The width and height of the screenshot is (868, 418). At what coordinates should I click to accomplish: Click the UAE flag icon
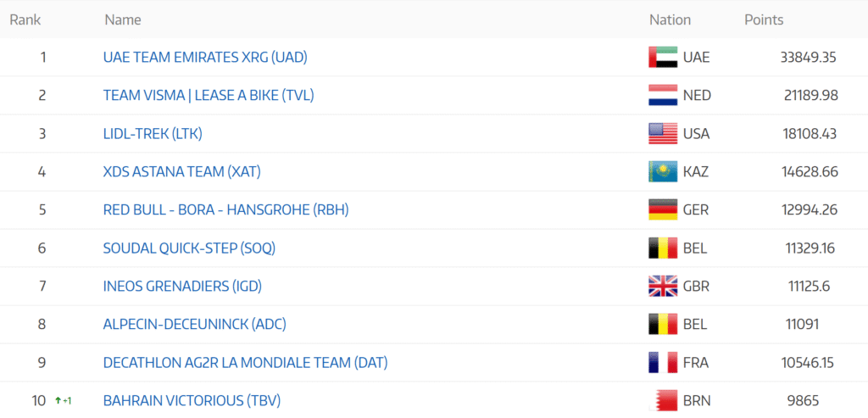coord(663,58)
